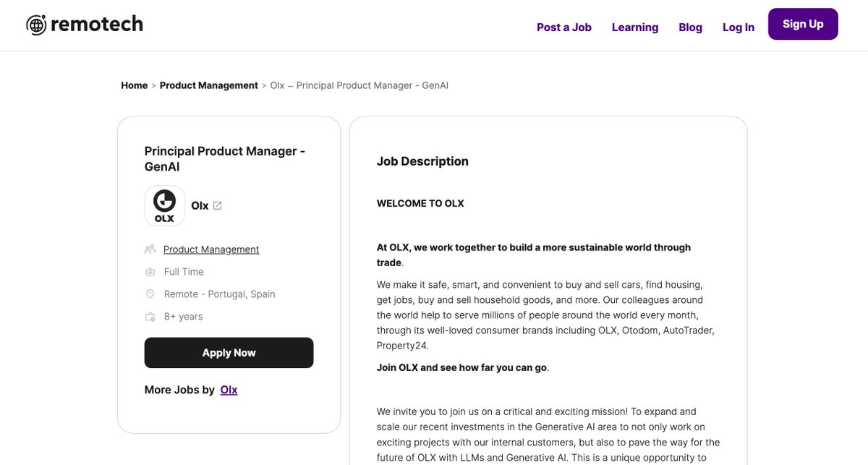The height and width of the screenshot is (465, 868).
Task: Click the OLX company logo thumbnail
Action: pyautogui.click(x=164, y=205)
